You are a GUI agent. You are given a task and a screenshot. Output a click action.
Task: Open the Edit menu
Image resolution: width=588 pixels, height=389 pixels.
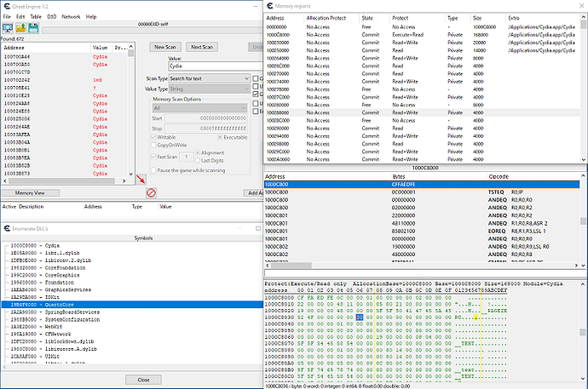20,17
